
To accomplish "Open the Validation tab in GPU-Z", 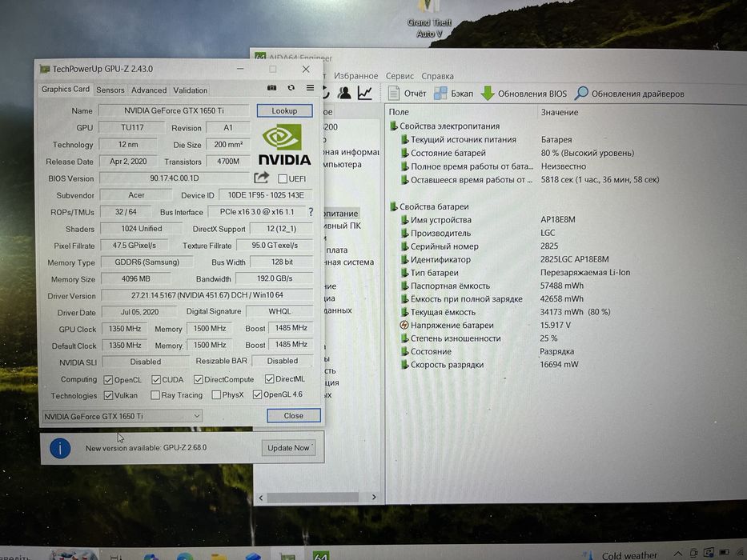I will tap(190, 90).
